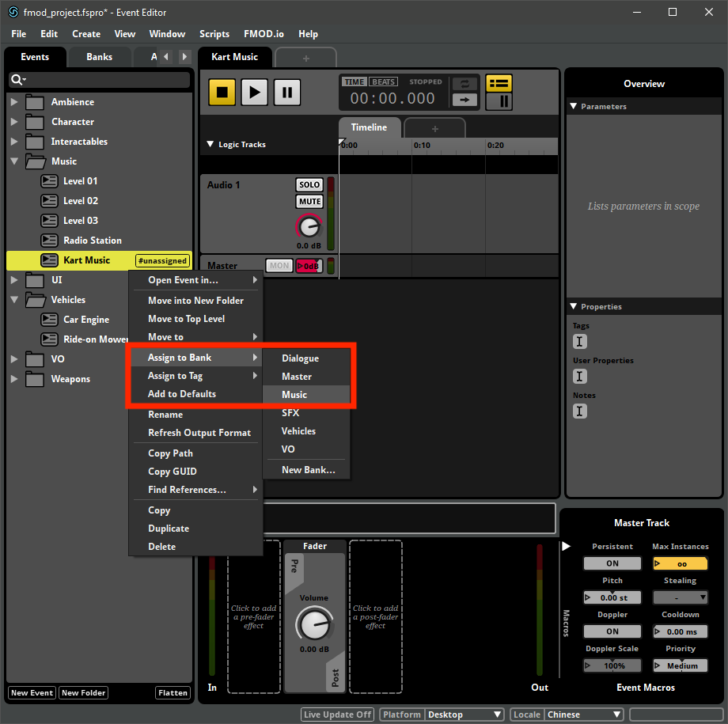Screen dimensions: 728x724
Task: Click the follow playback position arrow icon
Action: coord(464,101)
